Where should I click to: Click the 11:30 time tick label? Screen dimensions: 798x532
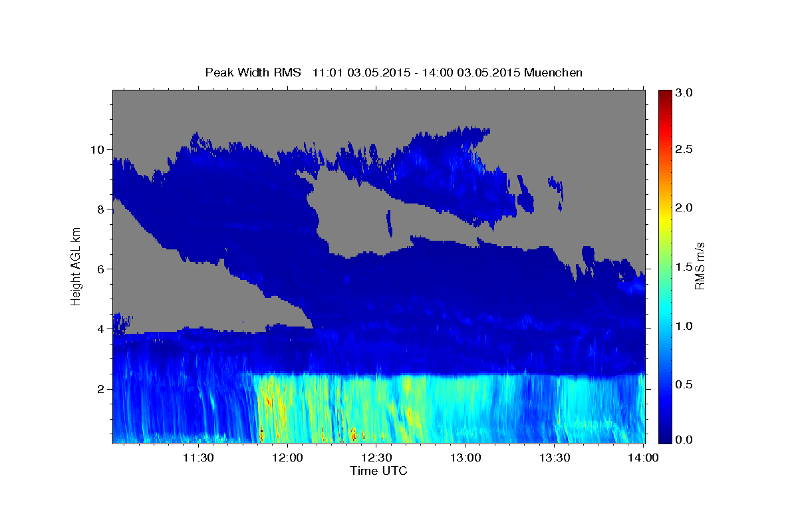click(199, 458)
